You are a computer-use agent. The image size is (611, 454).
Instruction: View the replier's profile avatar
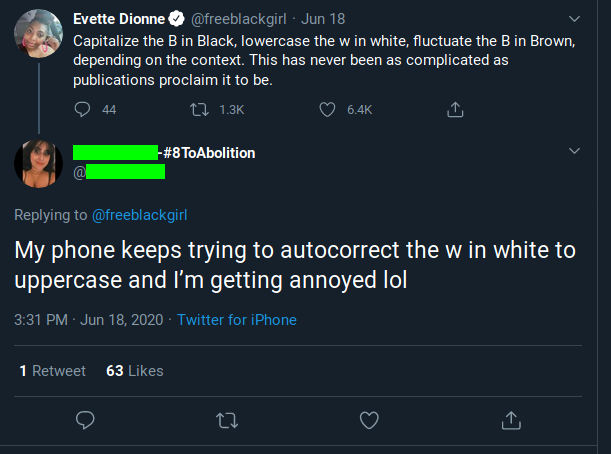[39, 162]
